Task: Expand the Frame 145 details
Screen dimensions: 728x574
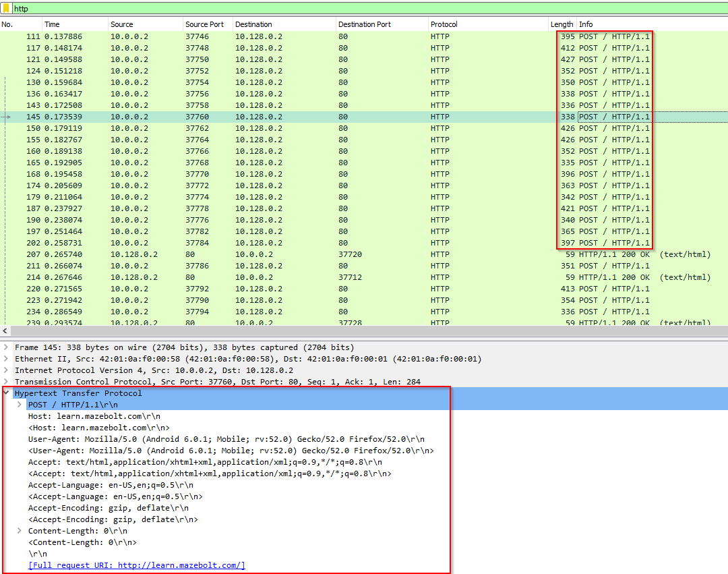Action: [6, 347]
